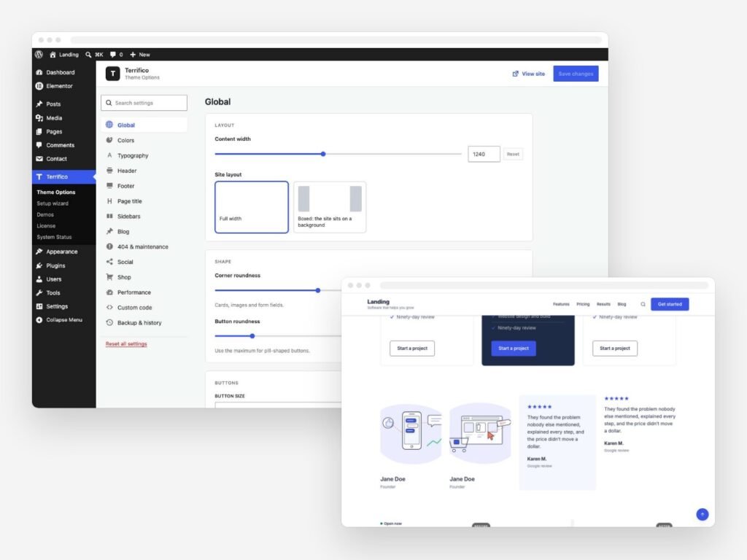
Task: Open the Setup wizard submenu item
Action: click(x=53, y=203)
